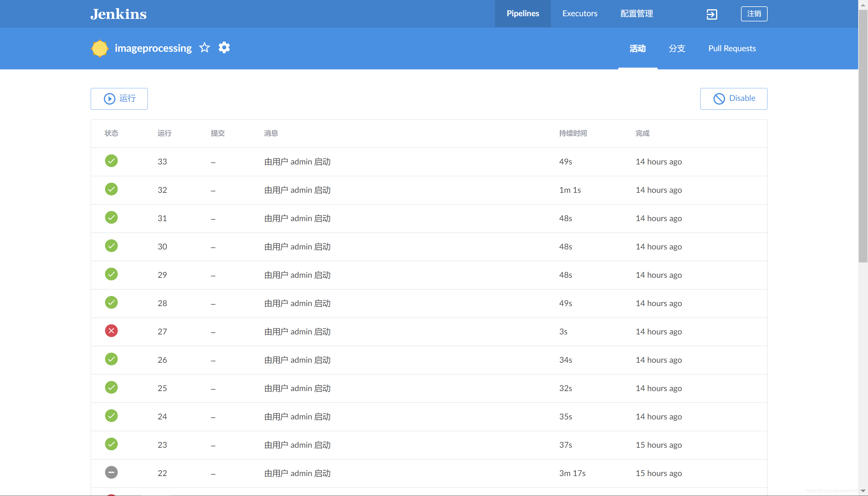Click duration 34s of run 26
The height and width of the screenshot is (496, 868).
coord(565,360)
